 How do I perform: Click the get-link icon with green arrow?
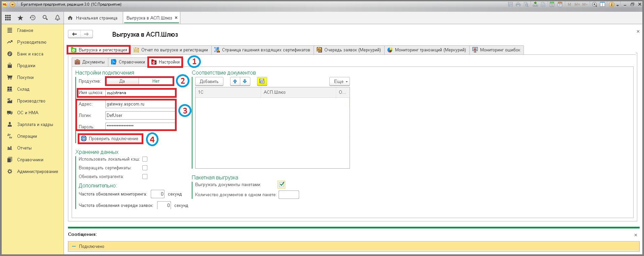[535, 4]
